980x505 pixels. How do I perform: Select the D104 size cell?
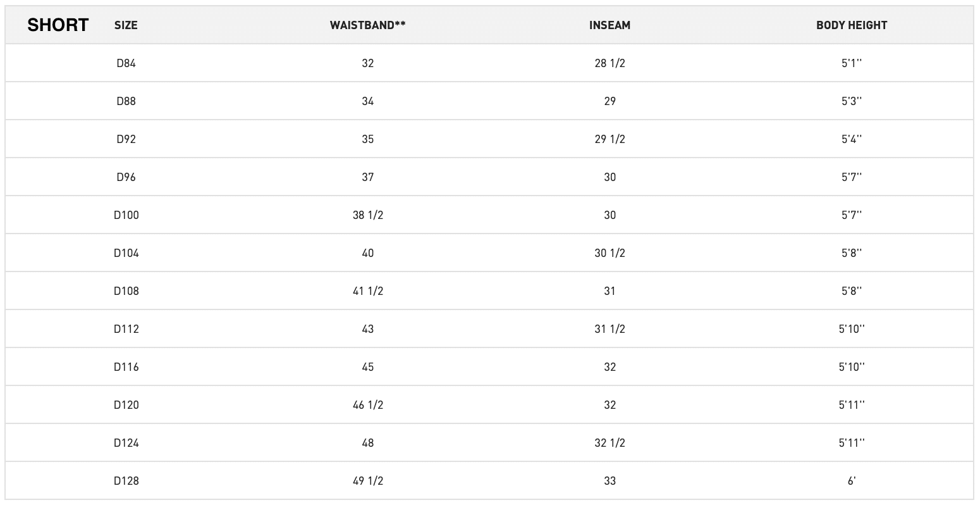point(126,253)
